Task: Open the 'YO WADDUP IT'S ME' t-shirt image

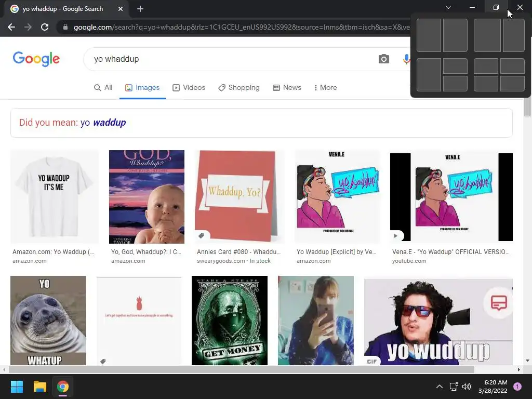Action: tap(54, 197)
